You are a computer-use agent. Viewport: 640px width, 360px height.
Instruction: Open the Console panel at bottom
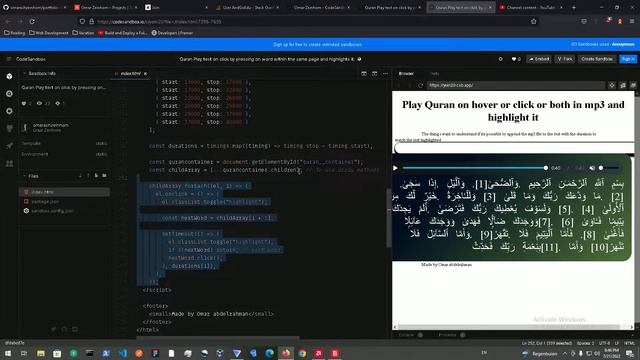pyautogui.click(x=406, y=335)
